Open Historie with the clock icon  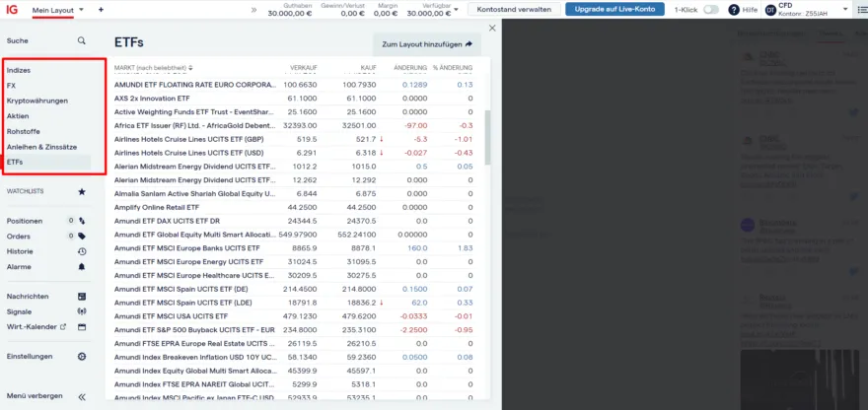(x=82, y=251)
